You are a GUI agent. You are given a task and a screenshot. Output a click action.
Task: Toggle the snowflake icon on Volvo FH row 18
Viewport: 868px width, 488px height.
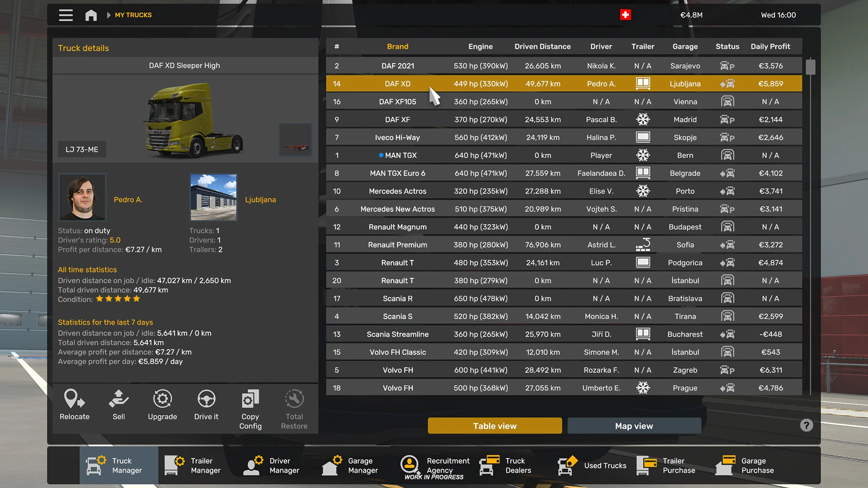tap(643, 388)
